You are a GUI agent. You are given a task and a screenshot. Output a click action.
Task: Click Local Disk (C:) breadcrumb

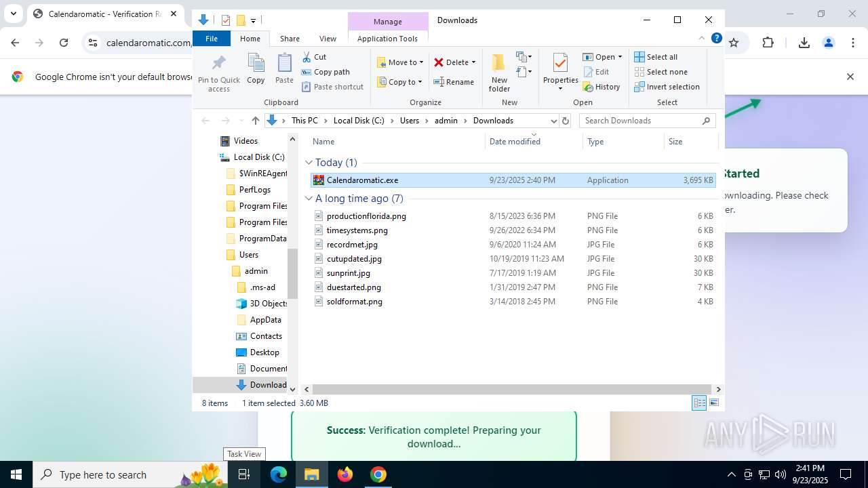click(359, 121)
